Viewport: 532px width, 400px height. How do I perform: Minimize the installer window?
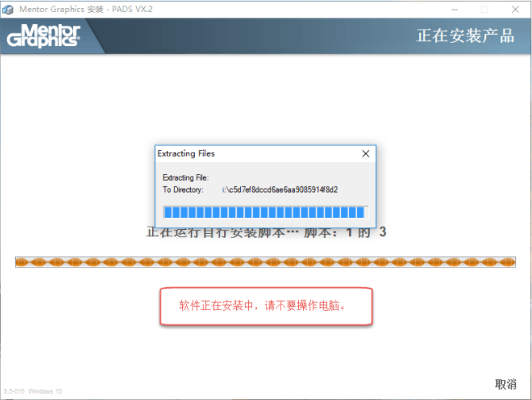[x=455, y=10]
